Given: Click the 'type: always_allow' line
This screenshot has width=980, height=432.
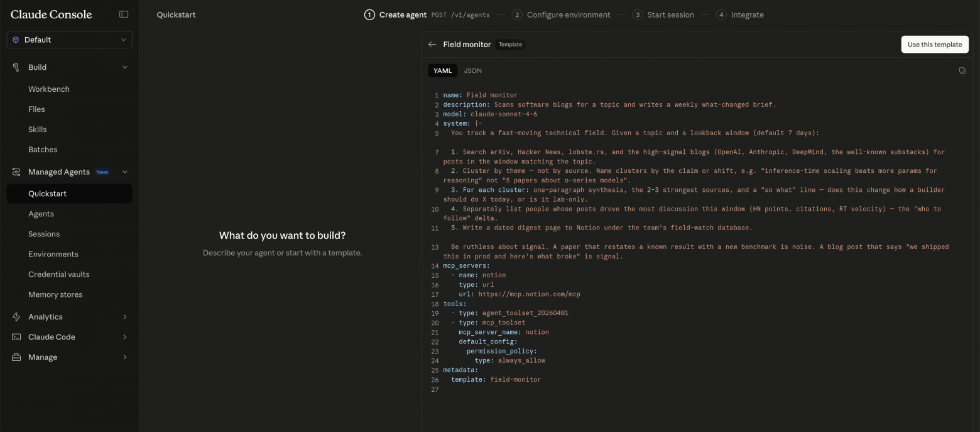Looking at the screenshot, I should point(509,361).
